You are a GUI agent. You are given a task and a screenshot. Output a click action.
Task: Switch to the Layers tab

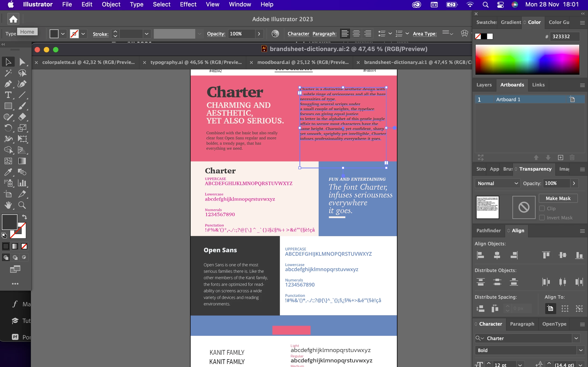click(x=484, y=85)
